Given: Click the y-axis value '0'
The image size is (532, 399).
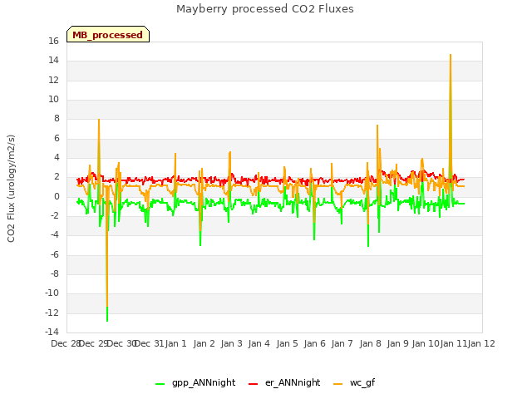Looking at the screenshot, I should pyautogui.click(x=57, y=196).
